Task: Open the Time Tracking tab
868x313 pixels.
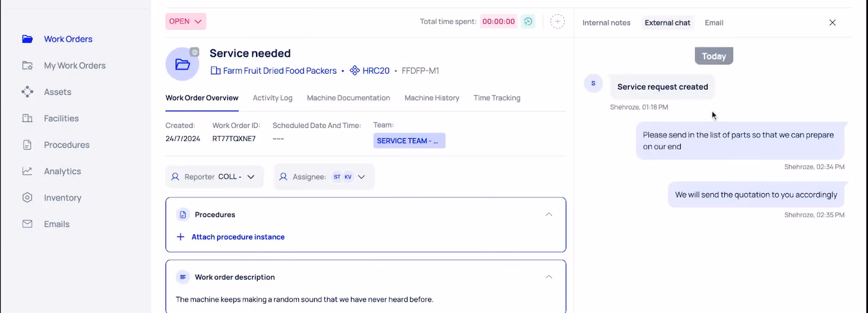Action: coord(497,98)
